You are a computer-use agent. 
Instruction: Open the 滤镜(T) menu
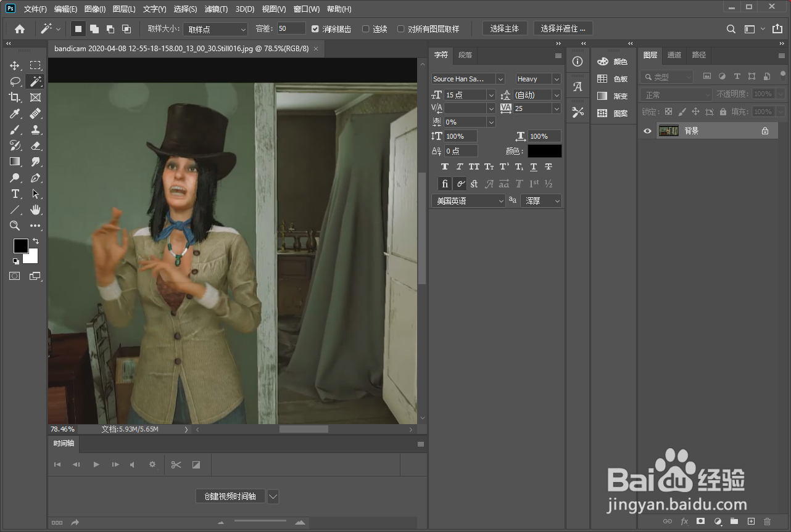point(216,9)
